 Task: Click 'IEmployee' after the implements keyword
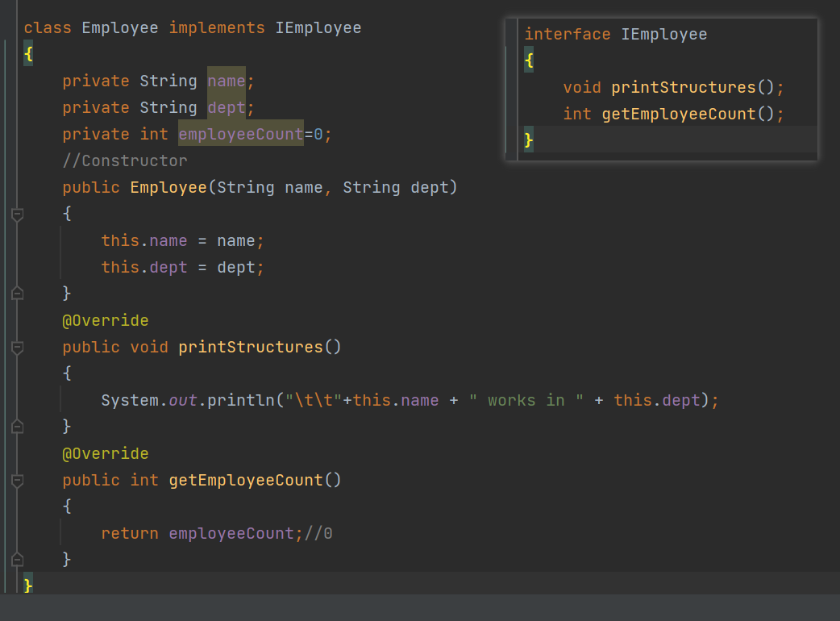coord(318,28)
